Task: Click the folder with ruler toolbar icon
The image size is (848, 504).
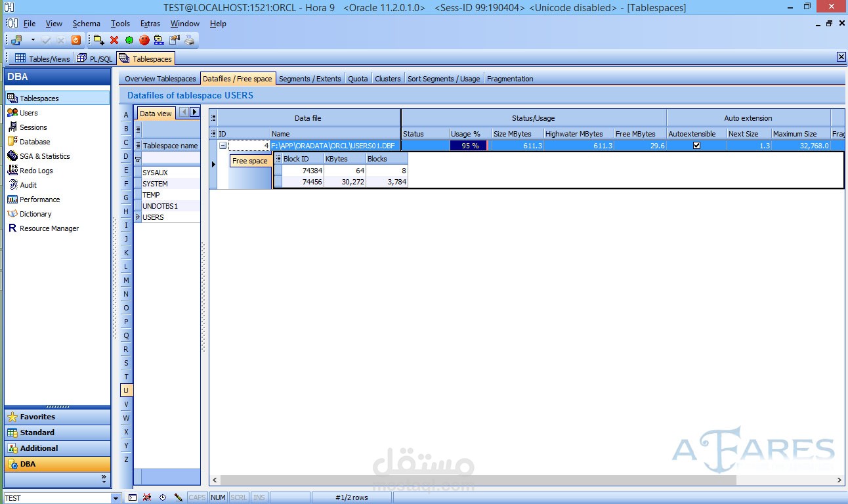Action: 159,40
